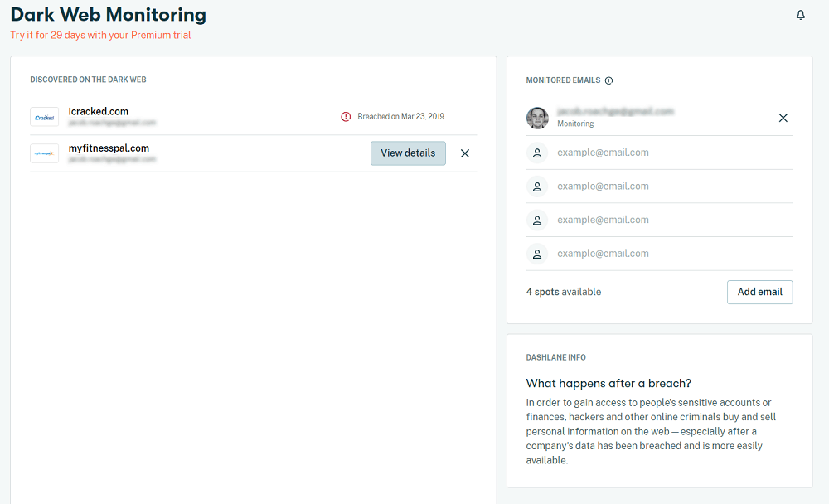This screenshot has height=504, width=829.
Task: Open notifications via the bell icon
Action: 800,14
